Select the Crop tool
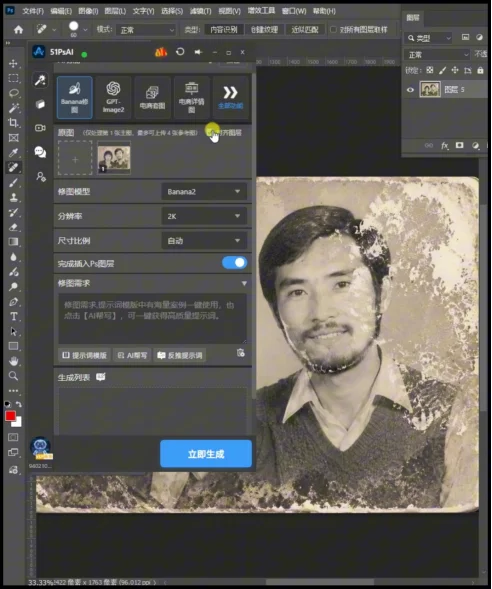The image size is (492, 589). 13,123
